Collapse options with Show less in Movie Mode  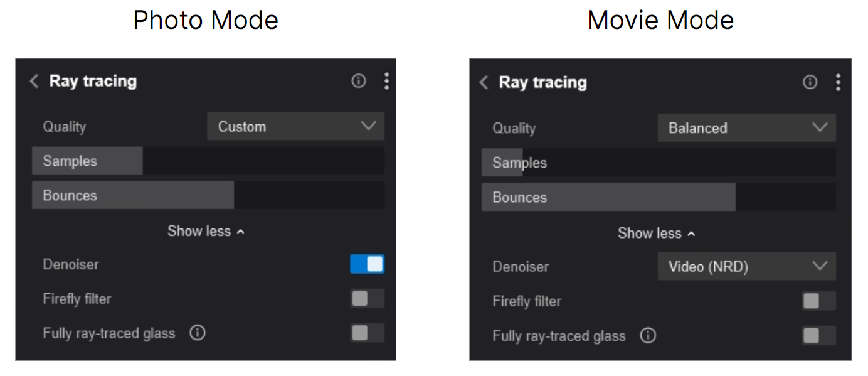(657, 234)
